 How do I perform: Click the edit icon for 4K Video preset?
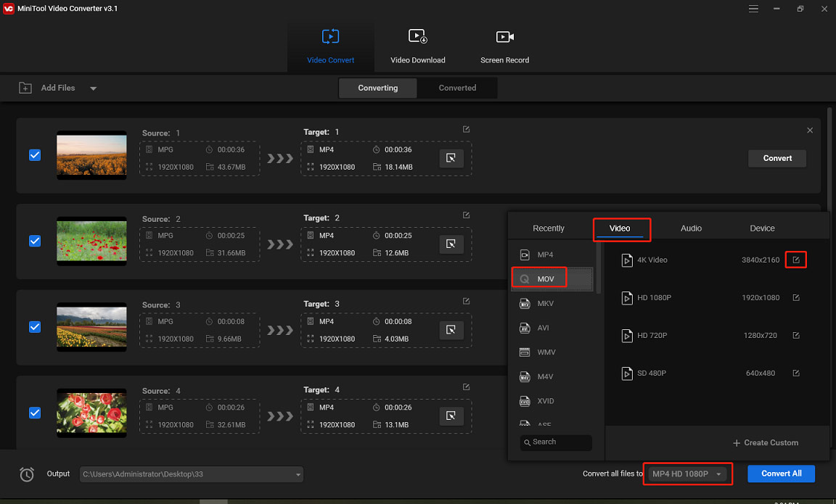coord(796,260)
